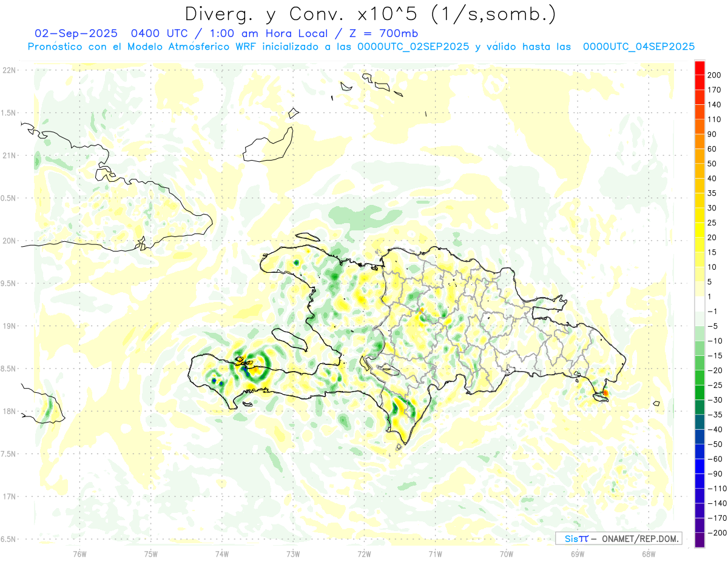Screen dimensions: 728x562
Task: Click the "20N" latitude label
Action: coord(9,241)
